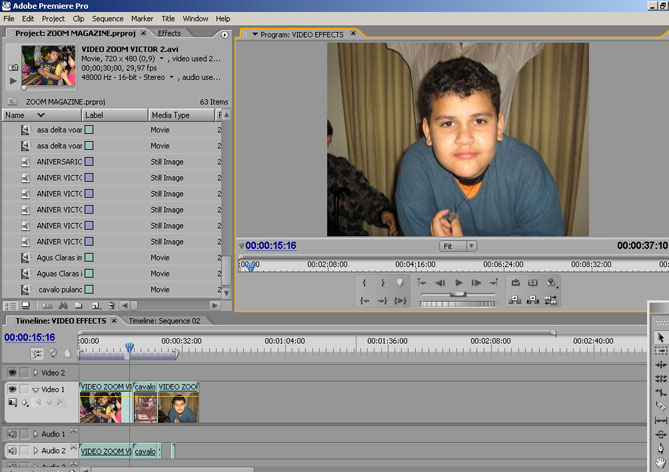Click the poster frame camera icon
Viewport: 669px width, 472px height.
click(x=12, y=67)
